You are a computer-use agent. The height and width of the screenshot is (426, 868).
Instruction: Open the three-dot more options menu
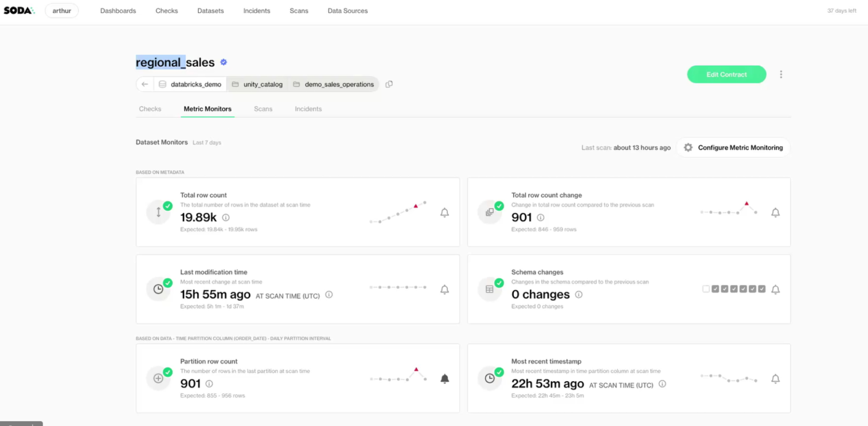click(781, 75)
